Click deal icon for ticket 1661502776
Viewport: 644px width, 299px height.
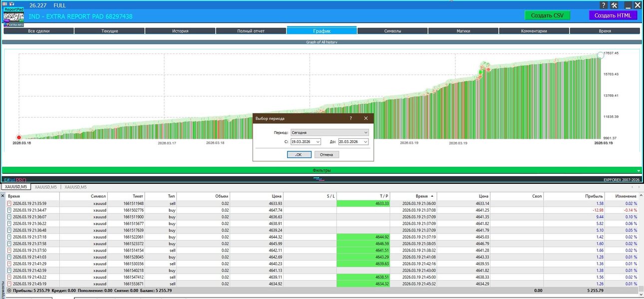pos(9,210)
